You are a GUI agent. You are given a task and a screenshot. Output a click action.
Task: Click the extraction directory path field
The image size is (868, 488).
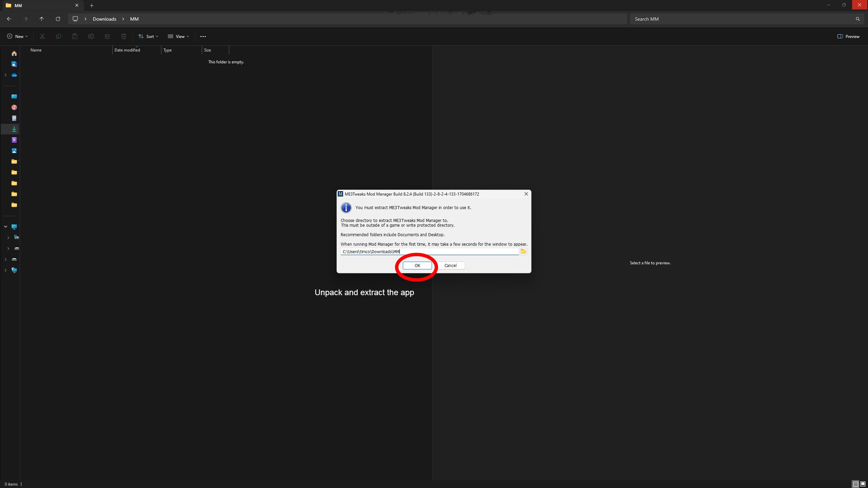point(429,251)
